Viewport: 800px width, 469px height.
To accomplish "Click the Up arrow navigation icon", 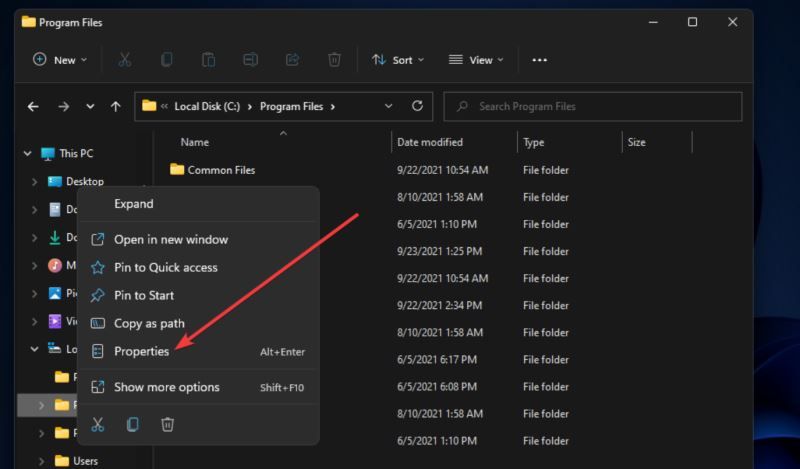I will pos(116,106).
